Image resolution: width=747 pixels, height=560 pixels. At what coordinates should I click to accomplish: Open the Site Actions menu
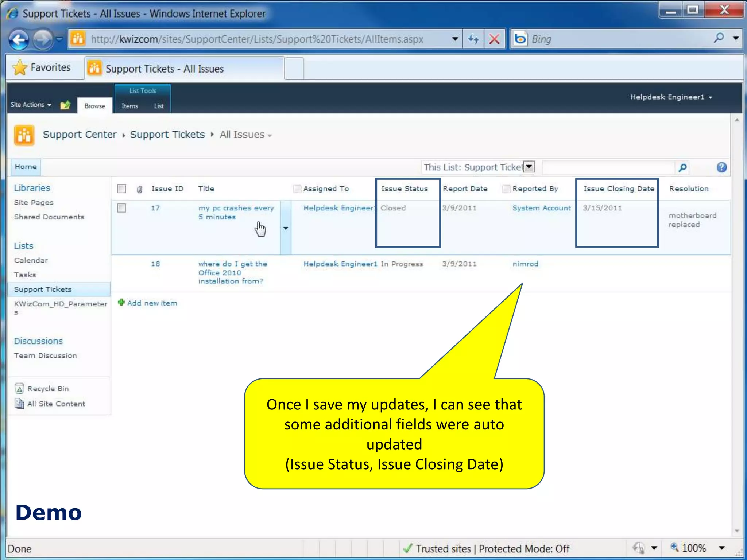tap(31, 105)
